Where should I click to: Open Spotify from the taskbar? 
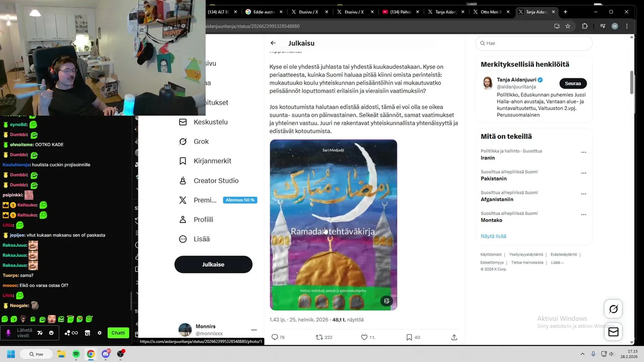(x=76, y=354)
